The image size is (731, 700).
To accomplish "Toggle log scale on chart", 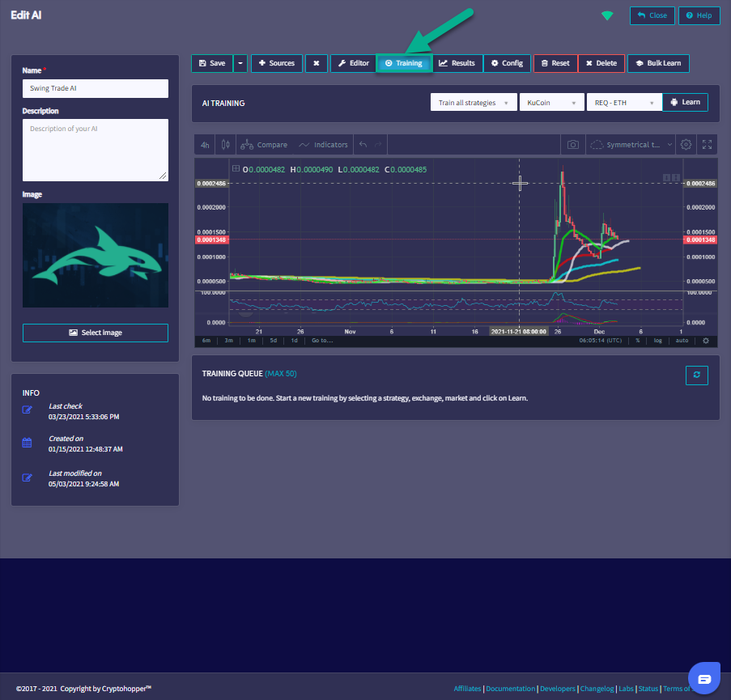I will pyautogui.click(x=657, y=341).
